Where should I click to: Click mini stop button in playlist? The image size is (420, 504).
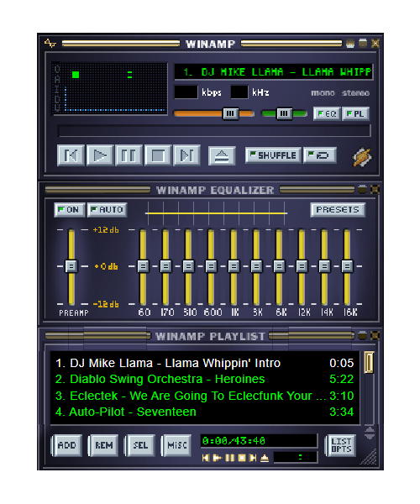(x=242, y=458)
